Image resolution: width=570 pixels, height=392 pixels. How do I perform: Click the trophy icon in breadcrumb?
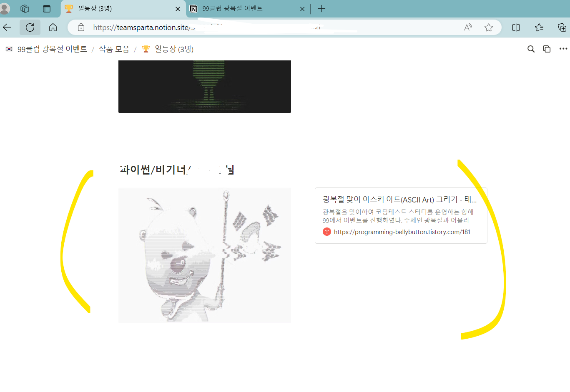click(146, 49)
